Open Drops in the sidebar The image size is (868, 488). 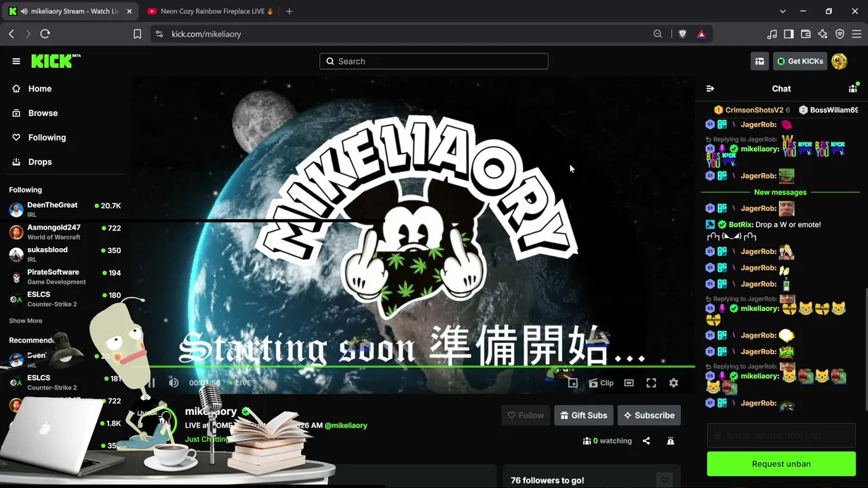[x=40, y=162]
